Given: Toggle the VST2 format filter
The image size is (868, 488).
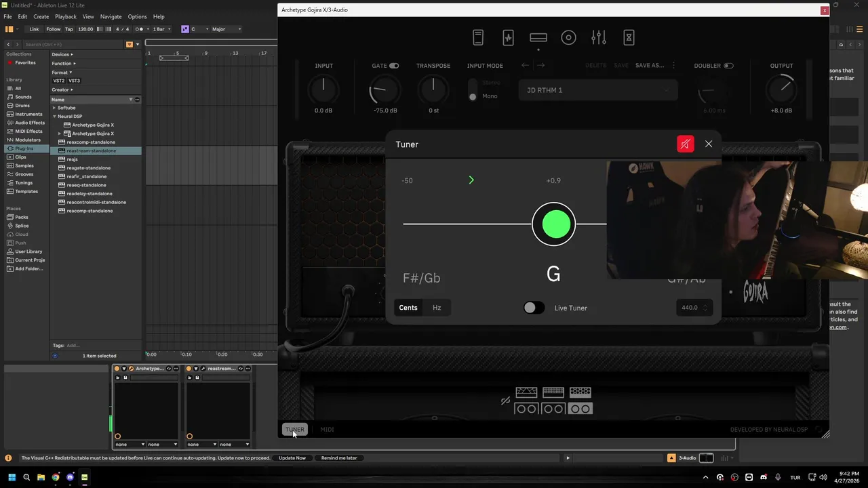Looking at the screenshot, I should 59,81.
